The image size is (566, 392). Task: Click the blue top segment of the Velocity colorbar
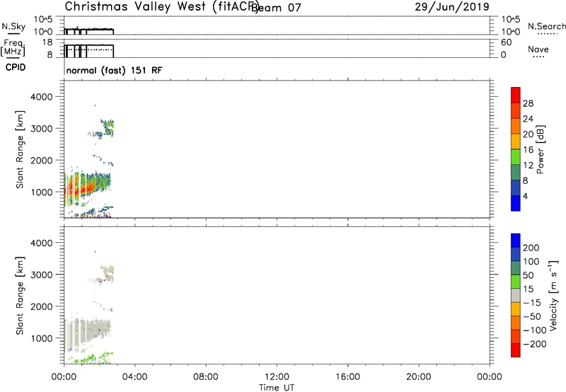pos(516,241)
